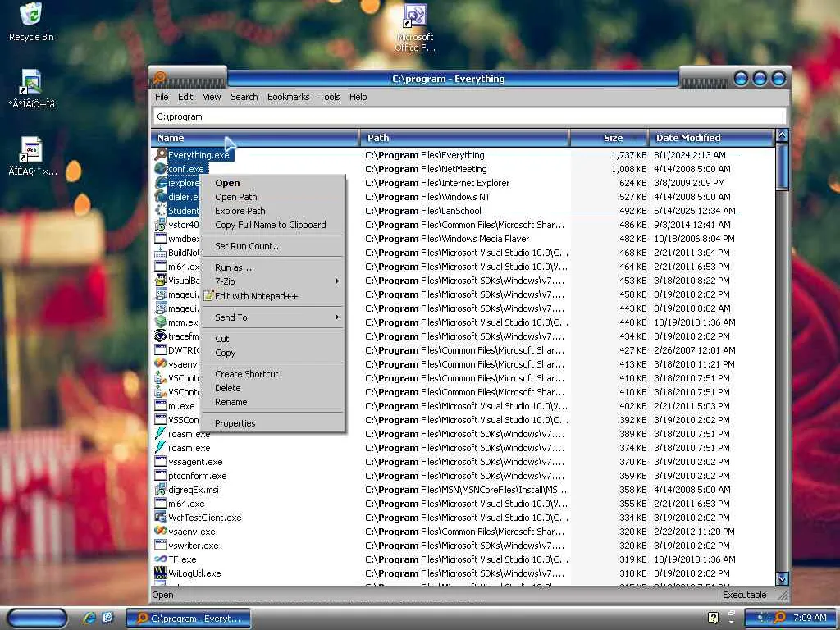Screen dimensions: 840x630
Task: Open Properties from context menu
Action: pyautogui.click(x=272, y=423)
